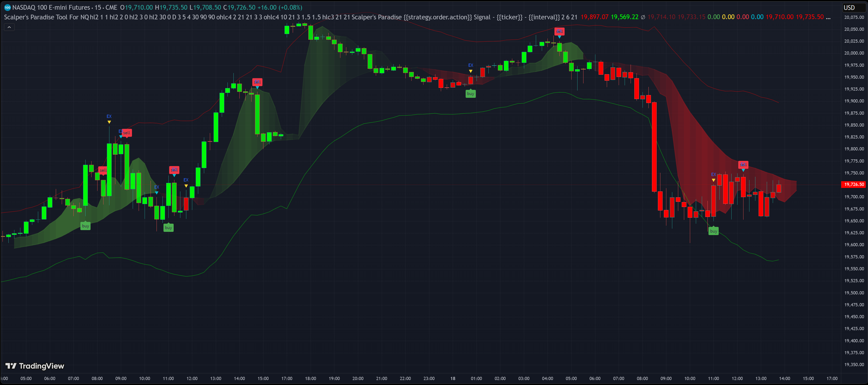
Task: Click the EX marker above the 19,865 wick
Action: 109,116
